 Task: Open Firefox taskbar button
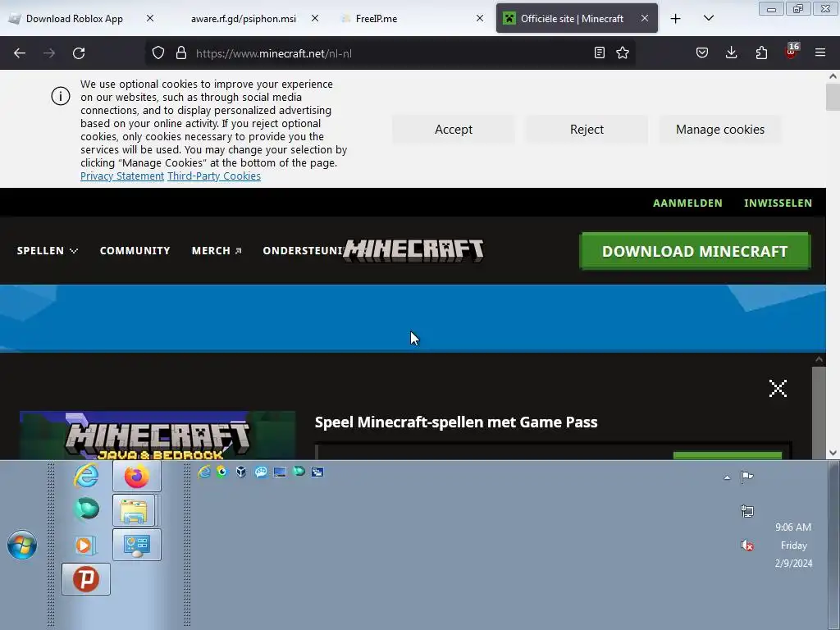pos(137,477)
